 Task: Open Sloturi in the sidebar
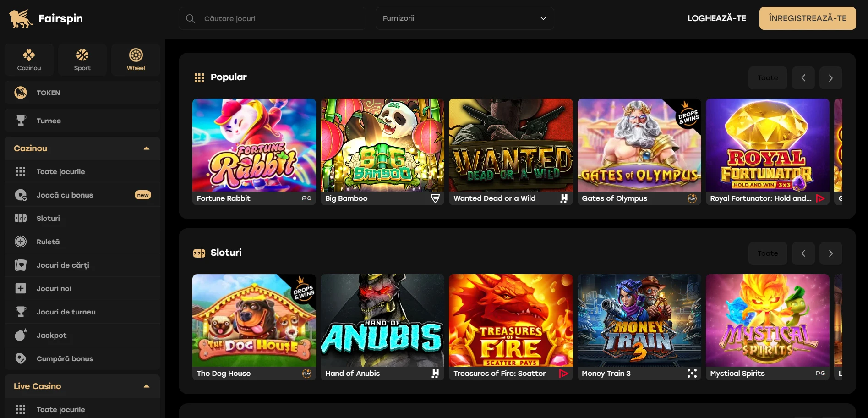(x=82, y=218)
